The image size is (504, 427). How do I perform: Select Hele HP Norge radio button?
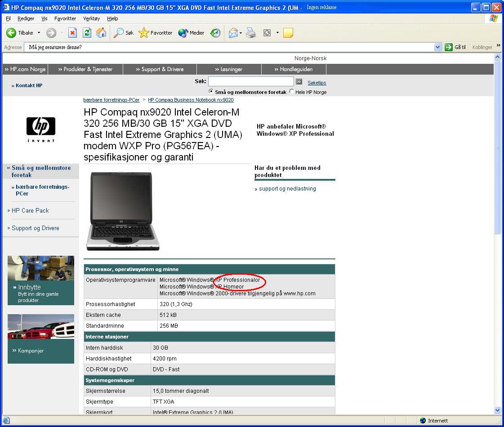click(291, 91)
